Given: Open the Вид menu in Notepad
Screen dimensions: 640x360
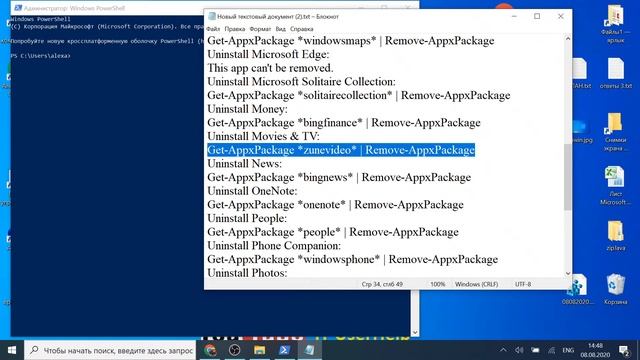Looking at the screenshot, I should coord(280,29).
